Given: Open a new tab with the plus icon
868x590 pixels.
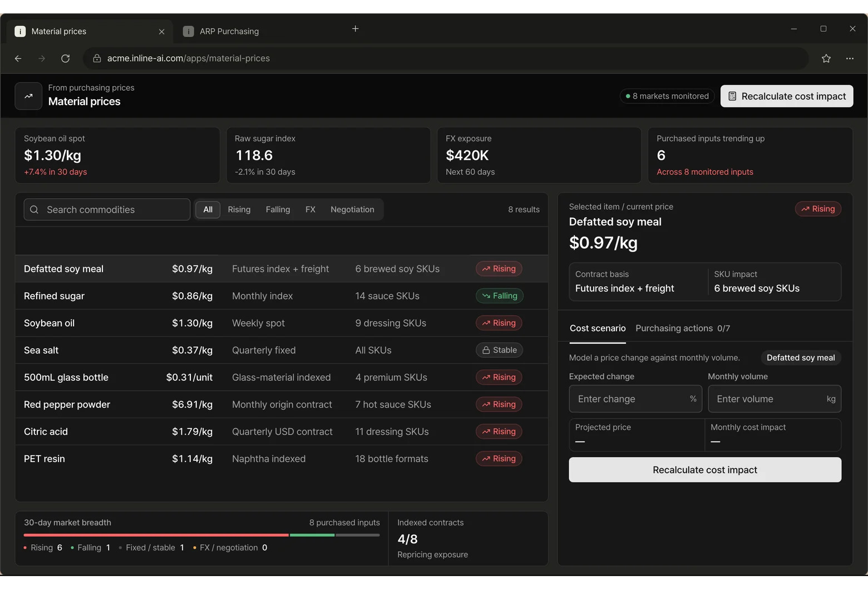Looking at the screenshot, I should pos(356,28).
